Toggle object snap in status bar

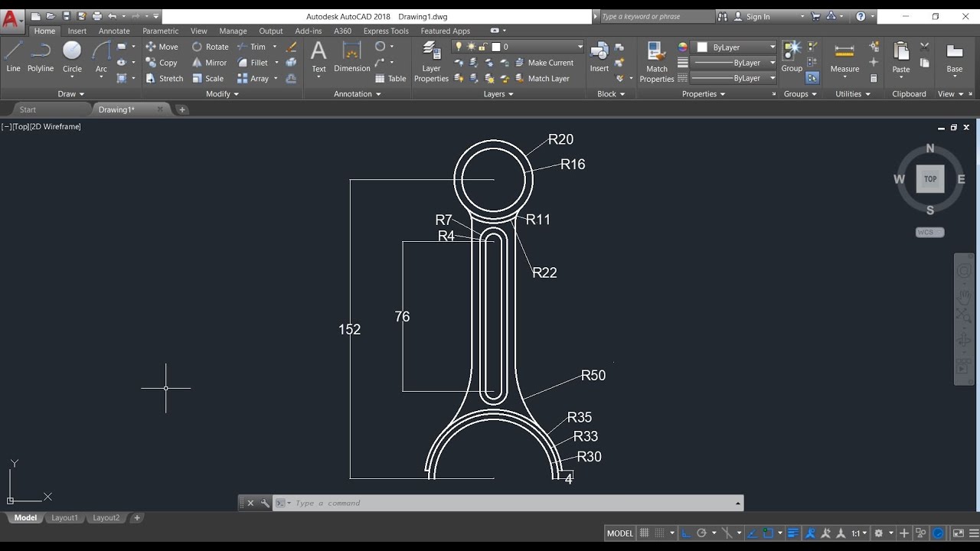[x=768, y=533]
